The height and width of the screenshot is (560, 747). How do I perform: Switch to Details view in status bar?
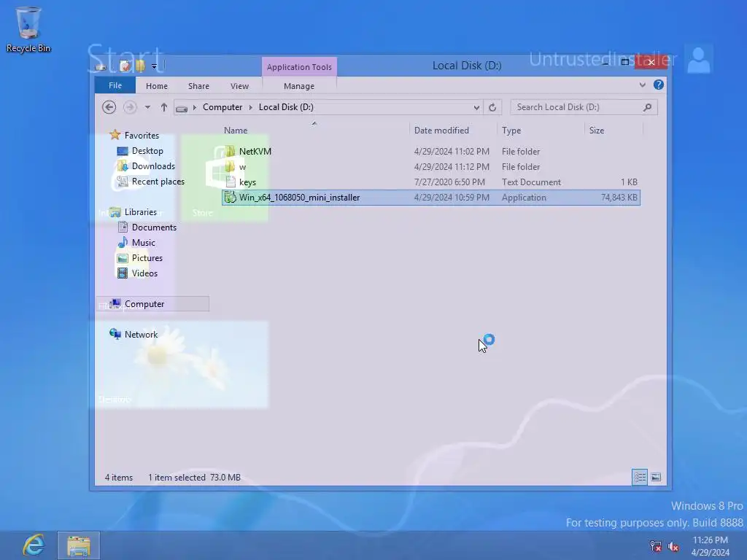click(639, 477)
